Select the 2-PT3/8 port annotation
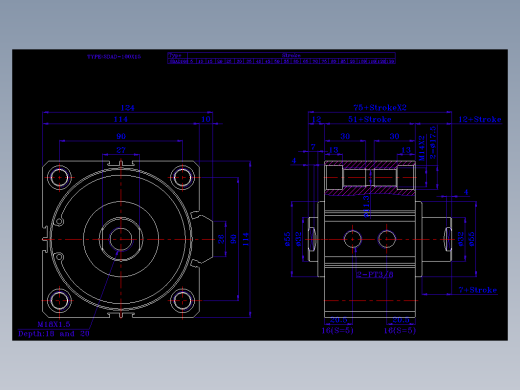520x390 pixels. coord(375,275)
